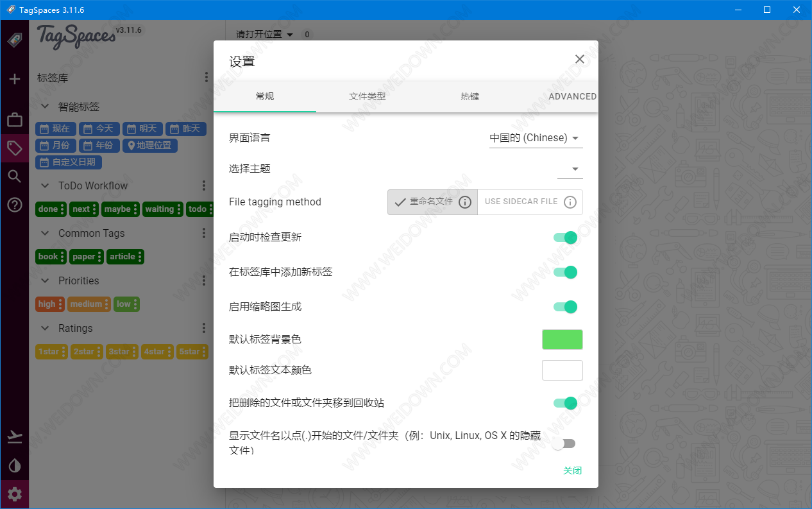Screen dimensions: 812x509
Task: Click the airplane icon in left sidebar
Action: pyautogui.click(x=14, y=437)
